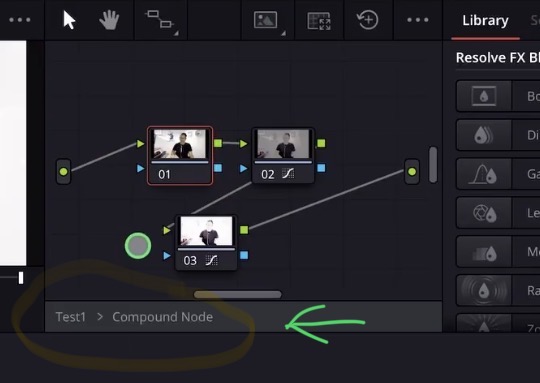Select the arrow pointer tool
The image size is (540, 383).
69,20
